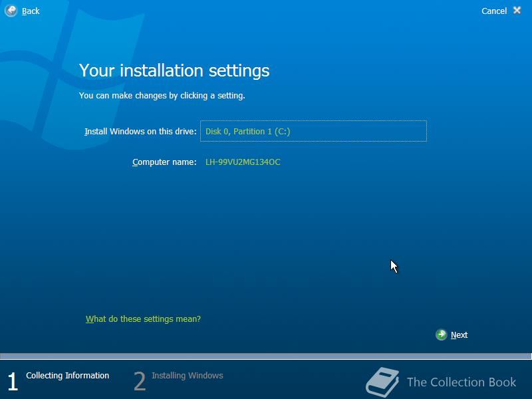Click the Cancel text
The height and width of the screenshot is (399, 532).
coord(494,11)
